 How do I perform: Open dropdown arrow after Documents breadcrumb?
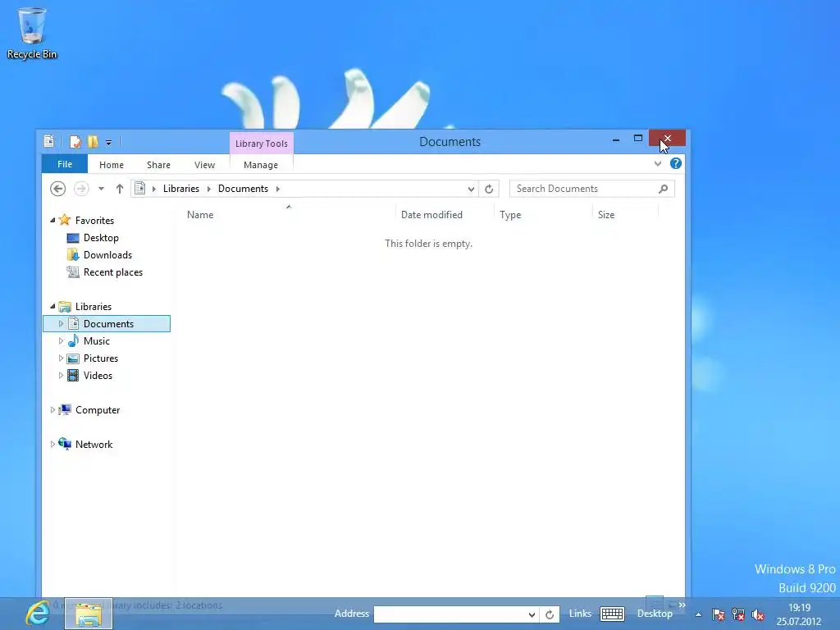click(278, 189)
